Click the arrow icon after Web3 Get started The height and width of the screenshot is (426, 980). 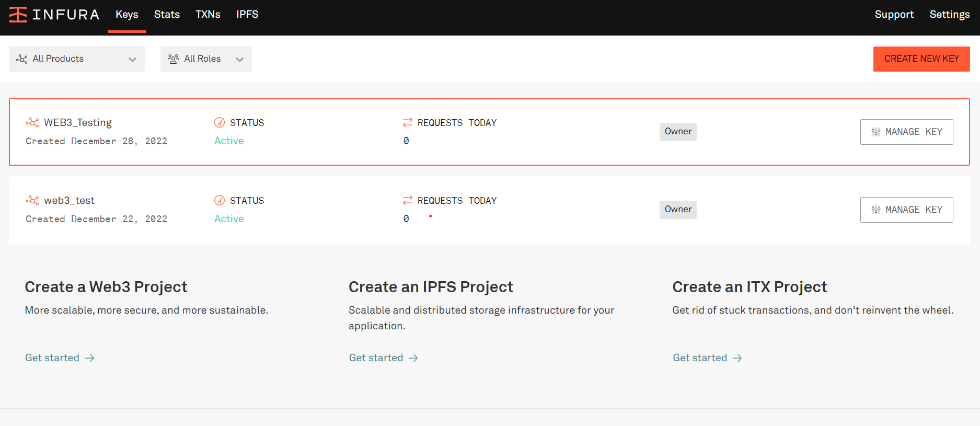point(89,358)
